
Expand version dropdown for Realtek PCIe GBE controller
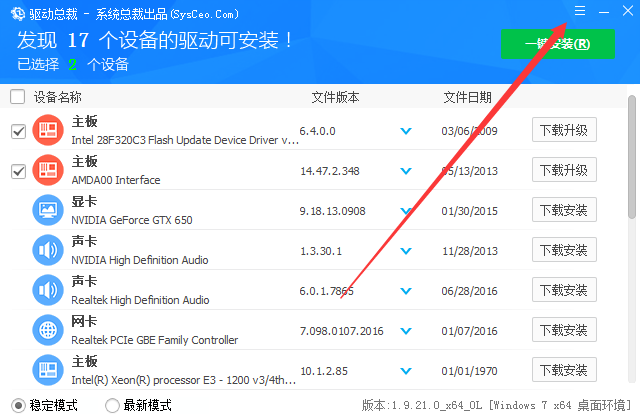coord(406,331)
